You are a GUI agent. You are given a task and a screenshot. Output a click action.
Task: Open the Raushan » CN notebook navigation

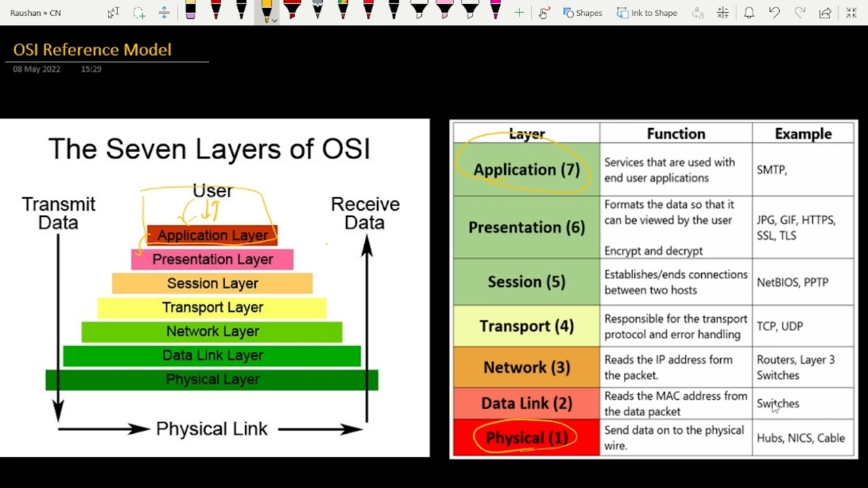coord(35,13)
